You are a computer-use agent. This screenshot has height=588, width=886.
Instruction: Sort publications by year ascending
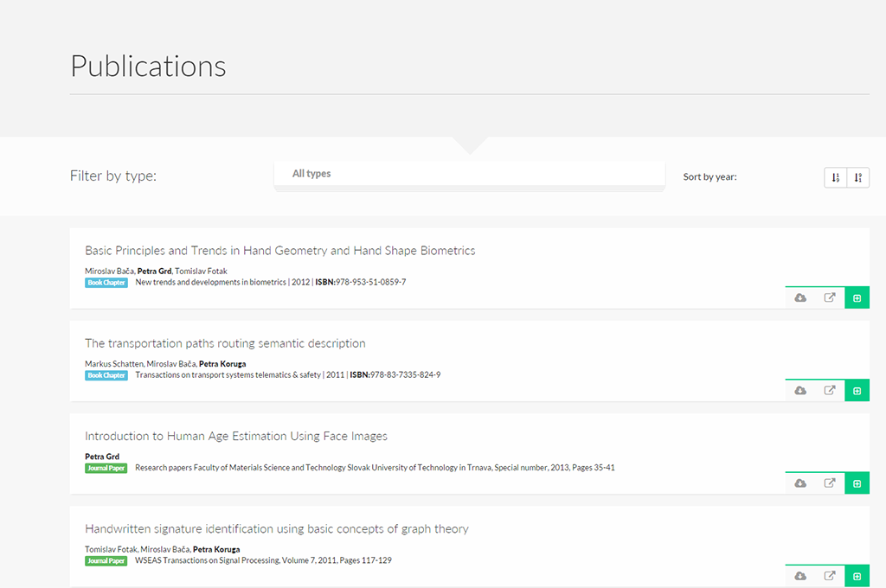point(835,177)
